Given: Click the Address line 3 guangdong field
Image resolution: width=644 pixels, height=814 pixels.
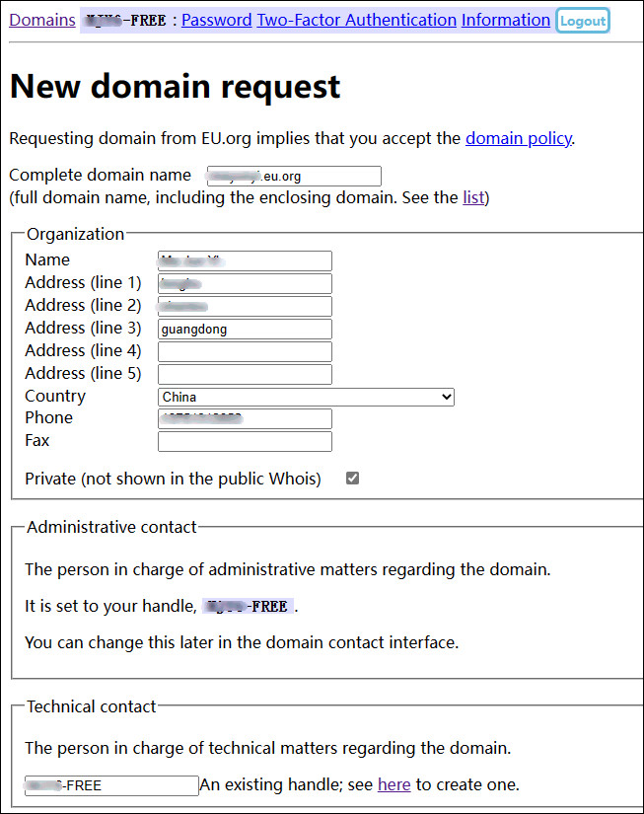Looking at the screenshot, I should pos(245,330).
